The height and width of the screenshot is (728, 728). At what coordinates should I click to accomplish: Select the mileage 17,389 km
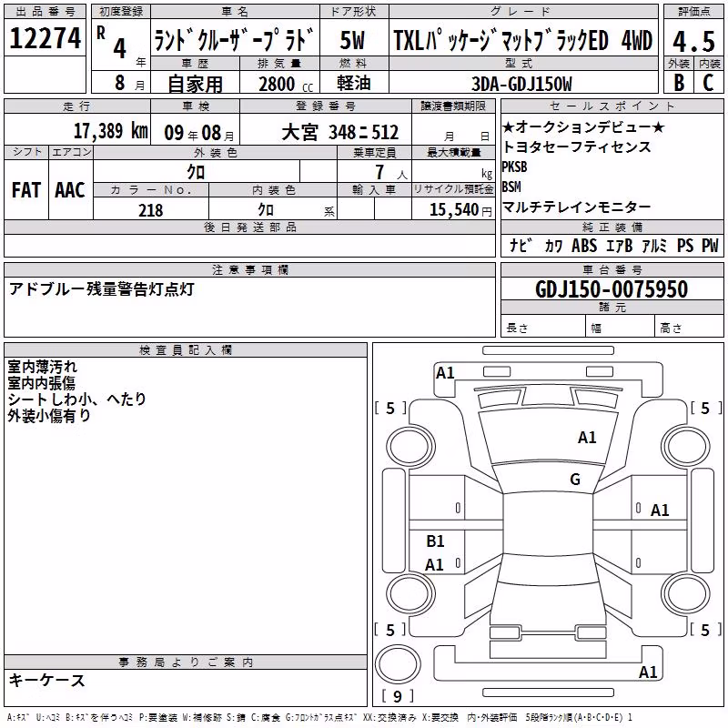[x=110, y=131]
